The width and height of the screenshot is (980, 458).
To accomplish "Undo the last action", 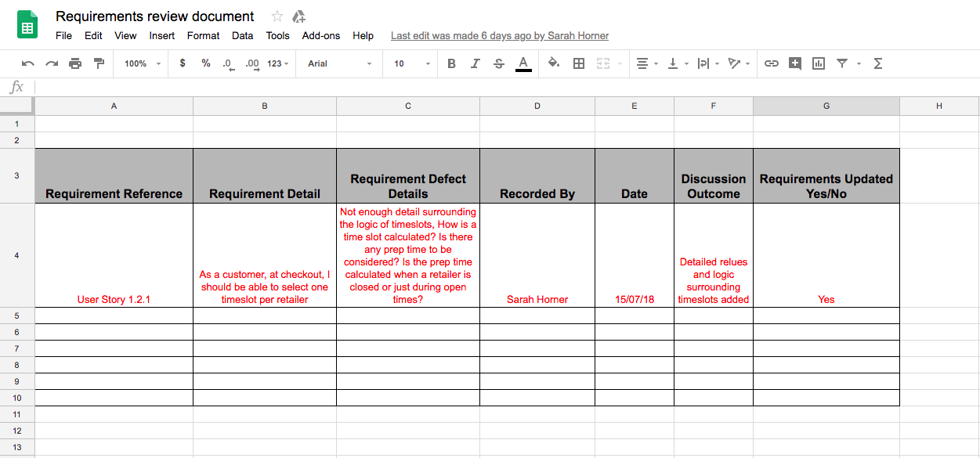I will [x=28, y=63].
